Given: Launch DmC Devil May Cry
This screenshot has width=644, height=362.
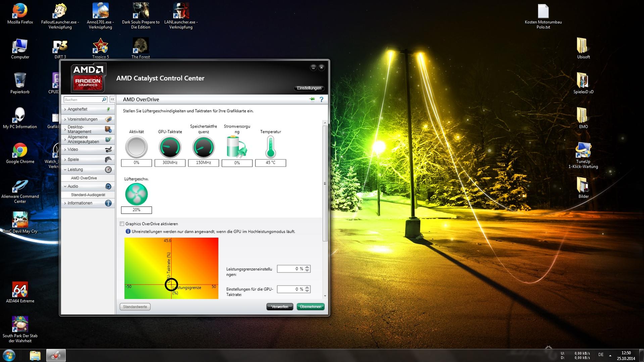Looking at the screenshot, I should coord(20,222).
